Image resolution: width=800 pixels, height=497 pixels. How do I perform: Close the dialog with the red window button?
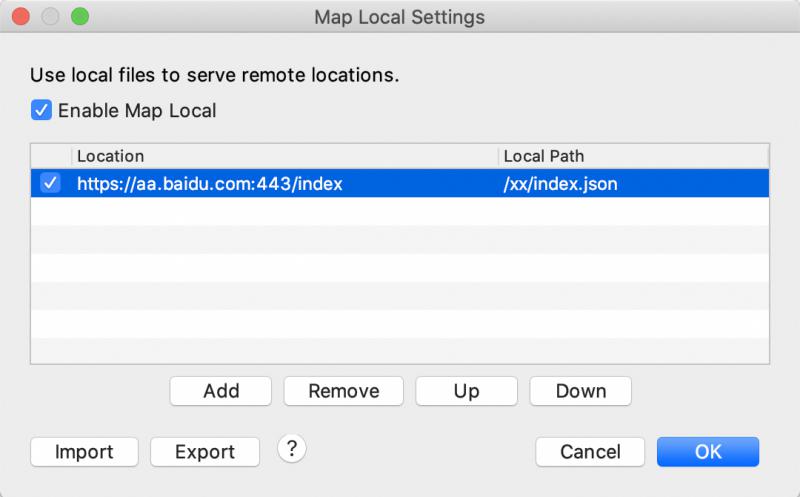point(21,17)
